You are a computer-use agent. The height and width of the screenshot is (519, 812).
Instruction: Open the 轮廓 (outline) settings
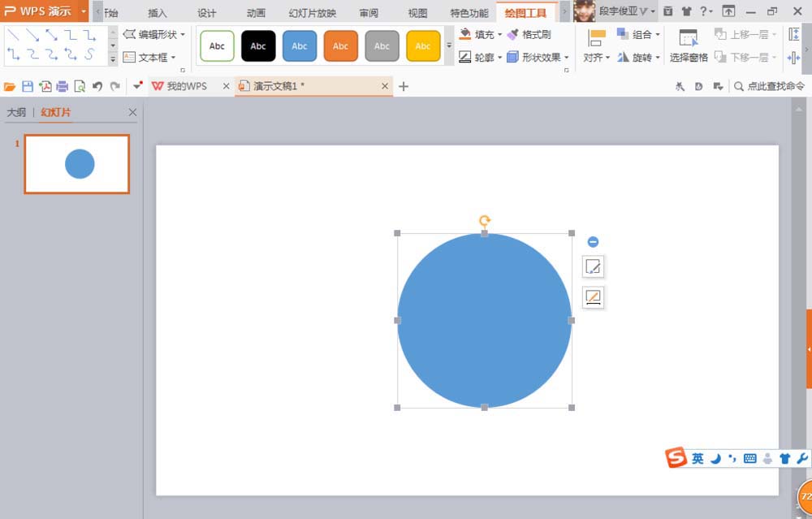(482, 57)
